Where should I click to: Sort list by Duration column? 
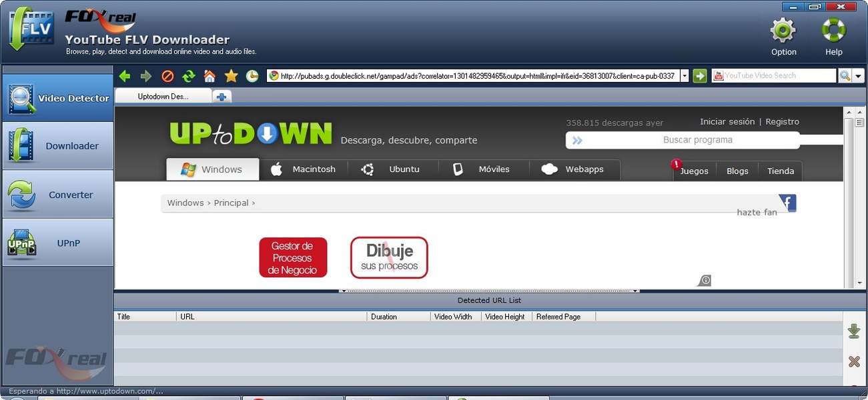pos(399,317)
